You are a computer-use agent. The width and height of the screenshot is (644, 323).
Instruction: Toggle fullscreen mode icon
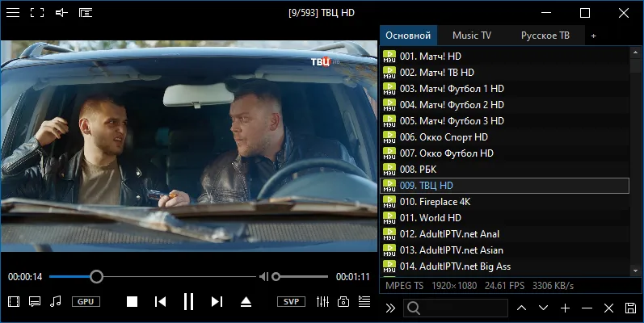(37, 13)
